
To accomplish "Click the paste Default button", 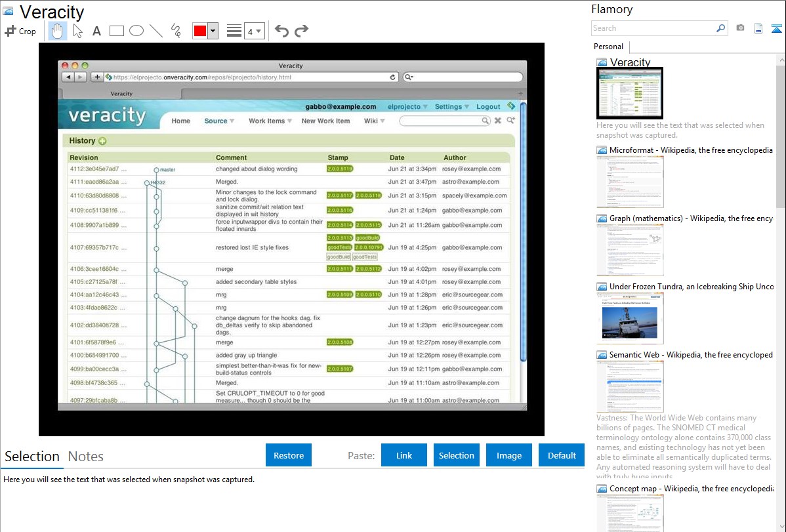I will 562,455.
